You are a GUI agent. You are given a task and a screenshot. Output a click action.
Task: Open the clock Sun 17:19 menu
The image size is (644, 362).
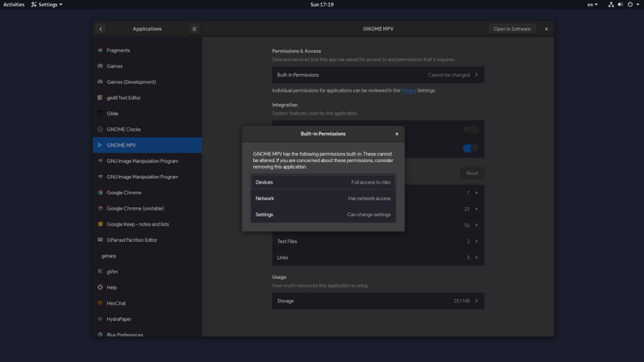pos(322,5)
